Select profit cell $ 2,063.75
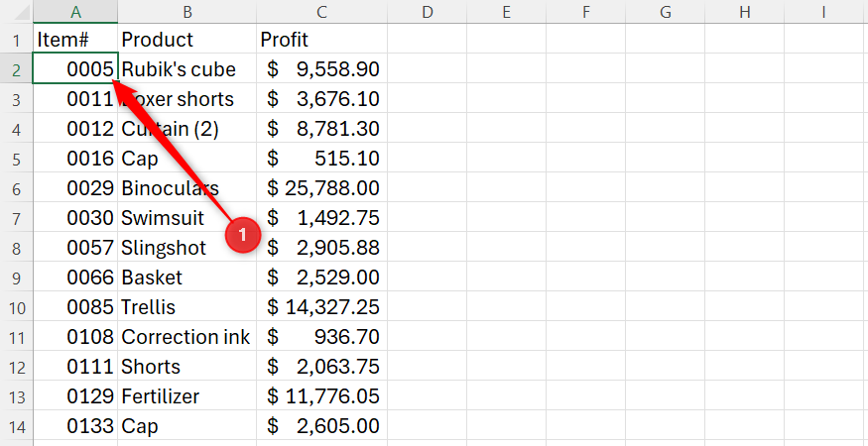 pyautogui.click(x=321, y=367)
